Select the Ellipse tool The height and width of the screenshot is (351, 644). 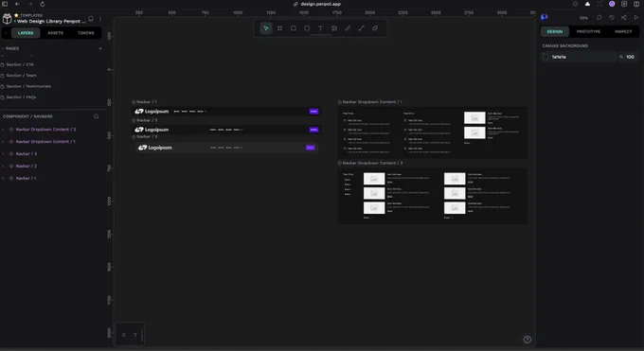pos(307,28)
